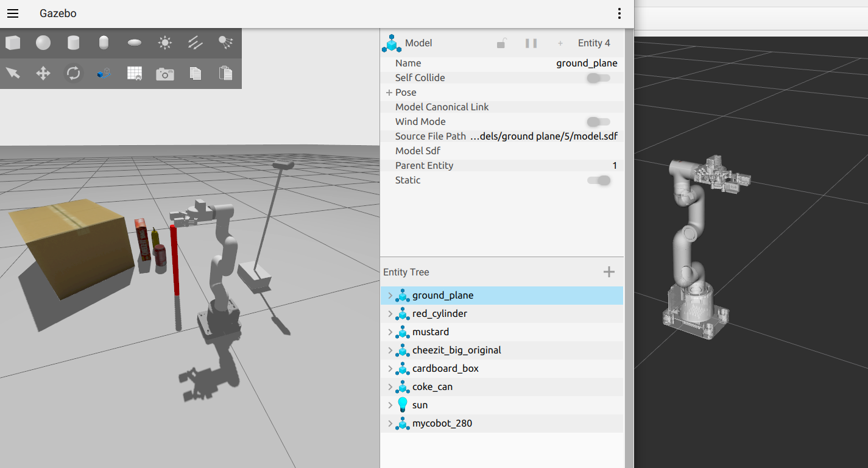
Task: Expand the Pose section
Action: click(389, 93)
